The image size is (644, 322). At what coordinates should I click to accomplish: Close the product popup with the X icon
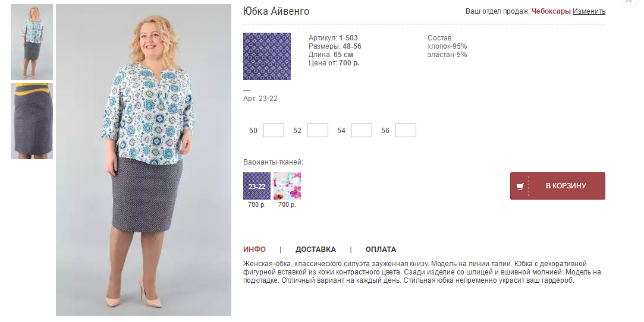(x=628, y=1)
